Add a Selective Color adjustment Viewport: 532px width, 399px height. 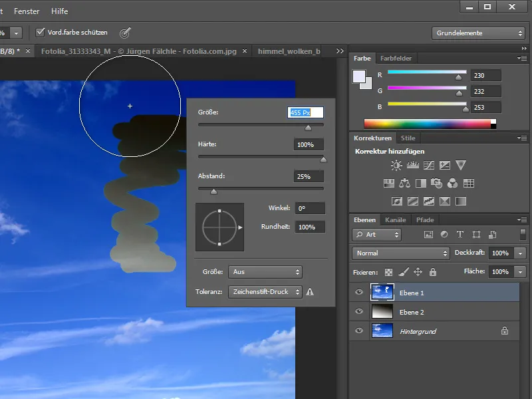[444, 201]
